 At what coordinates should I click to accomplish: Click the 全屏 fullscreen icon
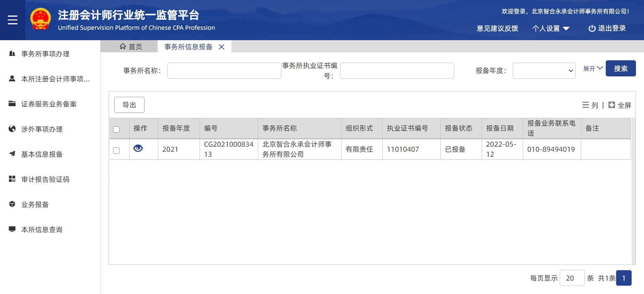[612, 105]
